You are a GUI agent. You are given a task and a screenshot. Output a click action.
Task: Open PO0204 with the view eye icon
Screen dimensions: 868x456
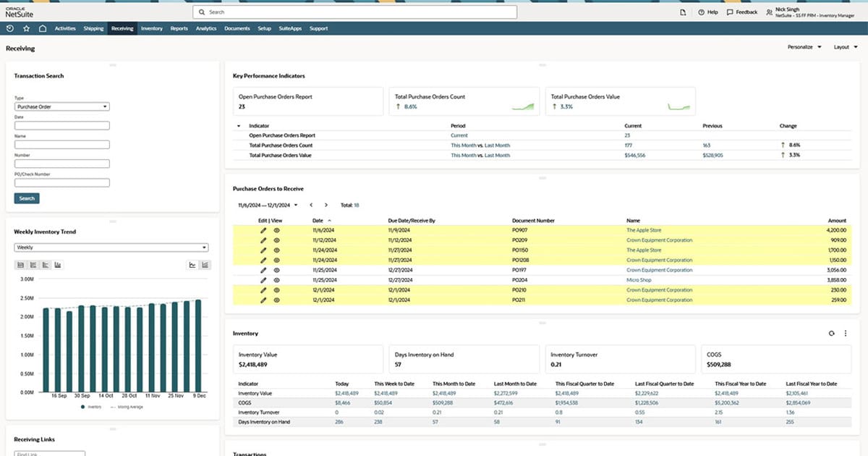[277, 279]
